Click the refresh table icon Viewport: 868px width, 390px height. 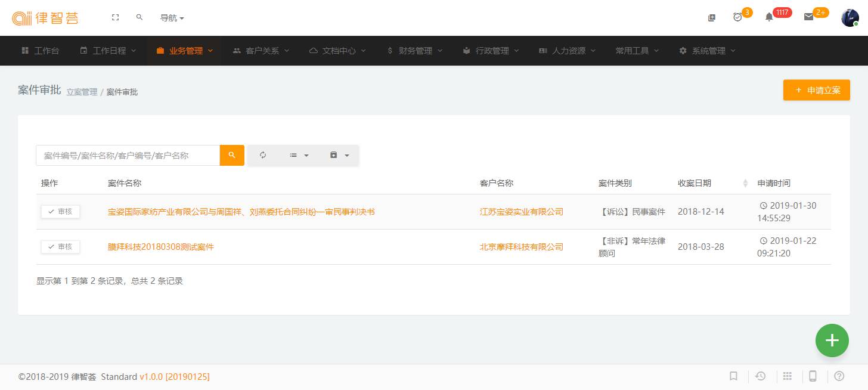[263, 155]
